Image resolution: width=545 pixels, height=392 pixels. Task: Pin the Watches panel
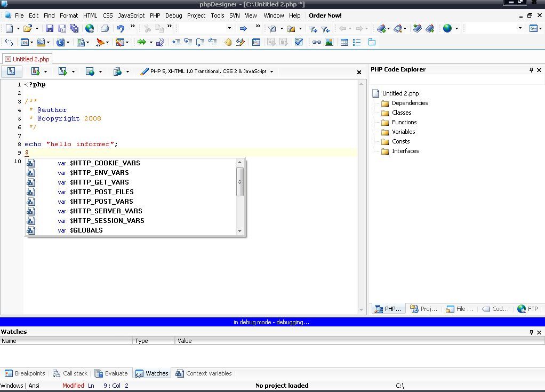tap(531, 332)
